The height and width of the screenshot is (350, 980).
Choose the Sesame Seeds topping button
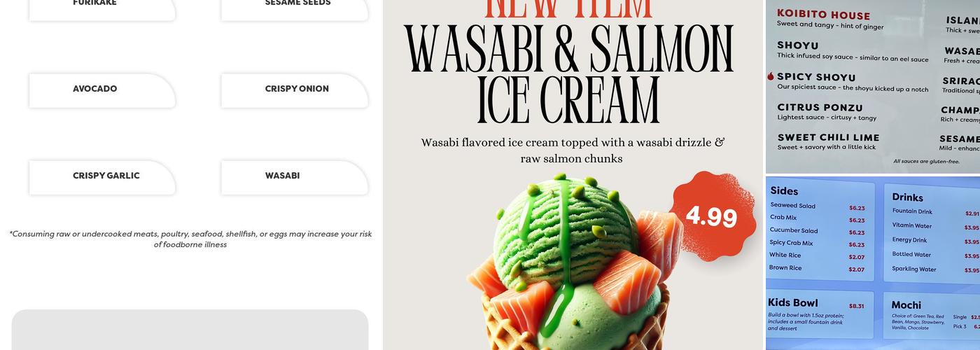pos(295,8)
